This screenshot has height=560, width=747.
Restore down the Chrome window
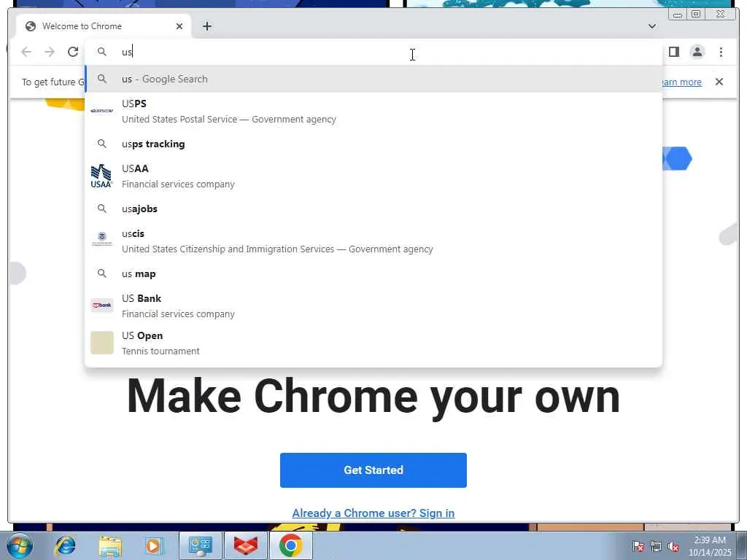click(x=696, y=15)
